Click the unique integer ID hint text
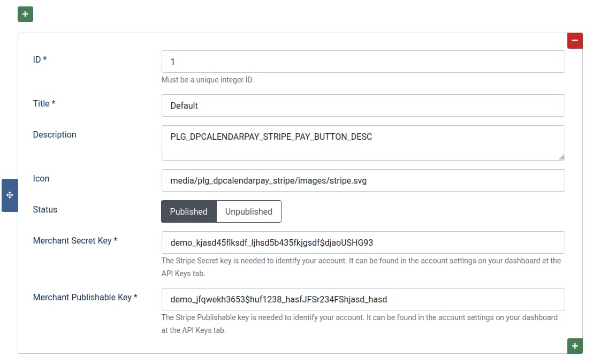 209,79
